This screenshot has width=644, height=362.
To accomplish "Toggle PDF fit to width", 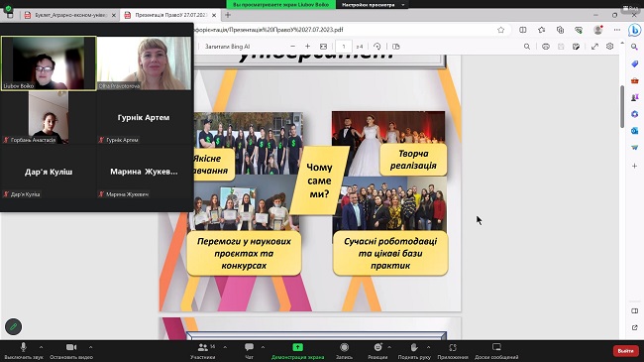I will click(x=323, y=47).
